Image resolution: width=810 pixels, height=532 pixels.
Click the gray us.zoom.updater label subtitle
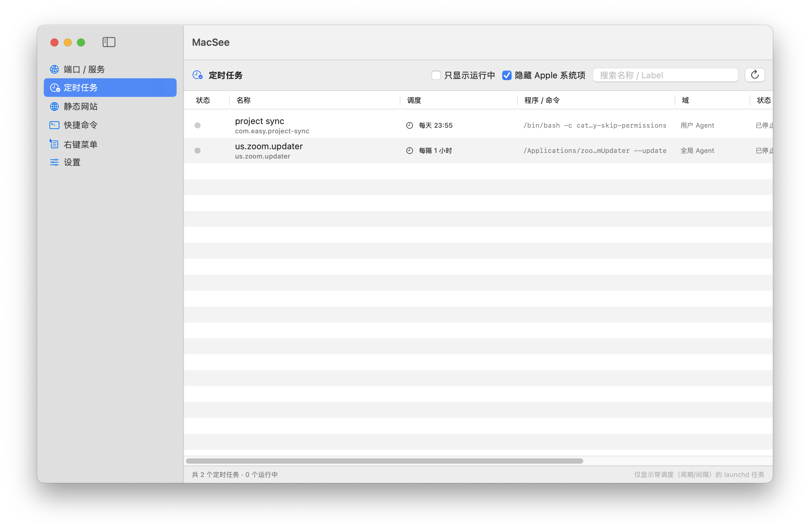[x=262, y=156]
